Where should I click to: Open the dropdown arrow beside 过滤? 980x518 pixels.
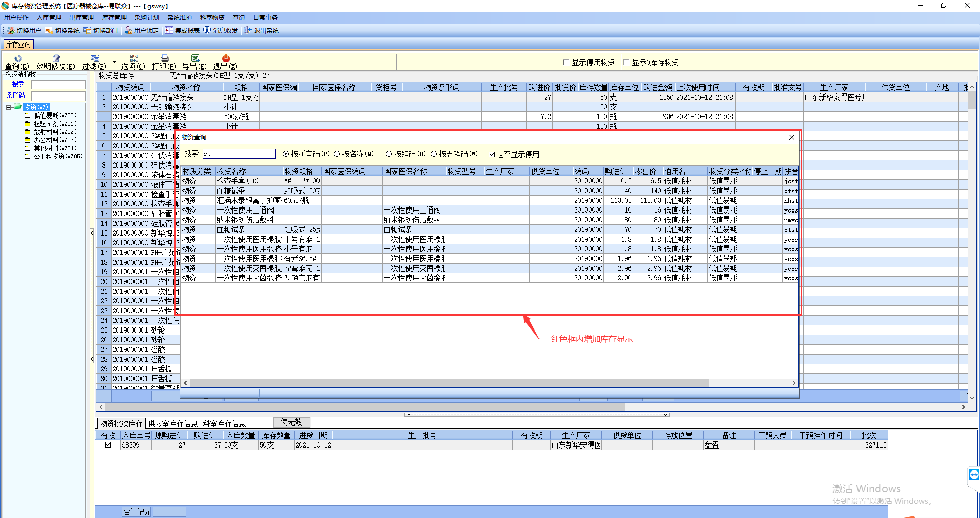[114, 62]
